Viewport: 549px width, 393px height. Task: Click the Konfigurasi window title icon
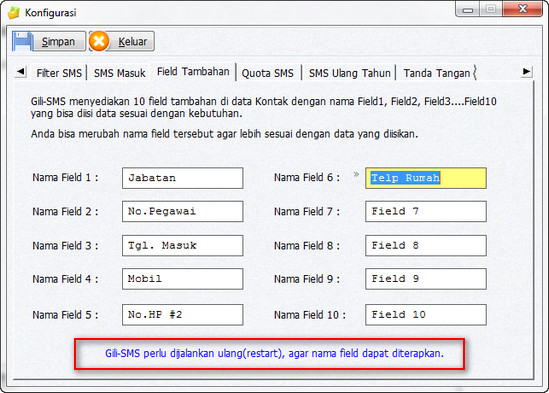point(14,13)
